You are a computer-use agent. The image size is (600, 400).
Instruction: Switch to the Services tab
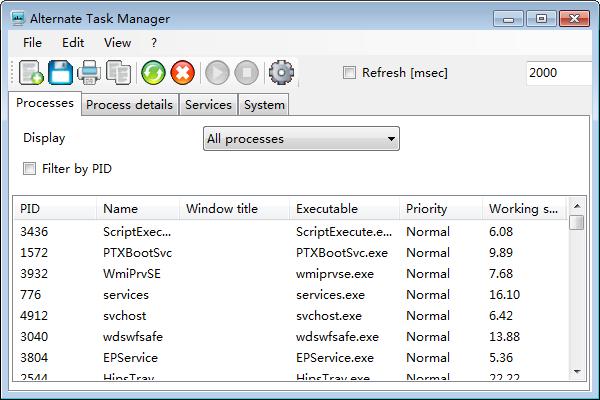pyautogui.click(x=208, y=104)
